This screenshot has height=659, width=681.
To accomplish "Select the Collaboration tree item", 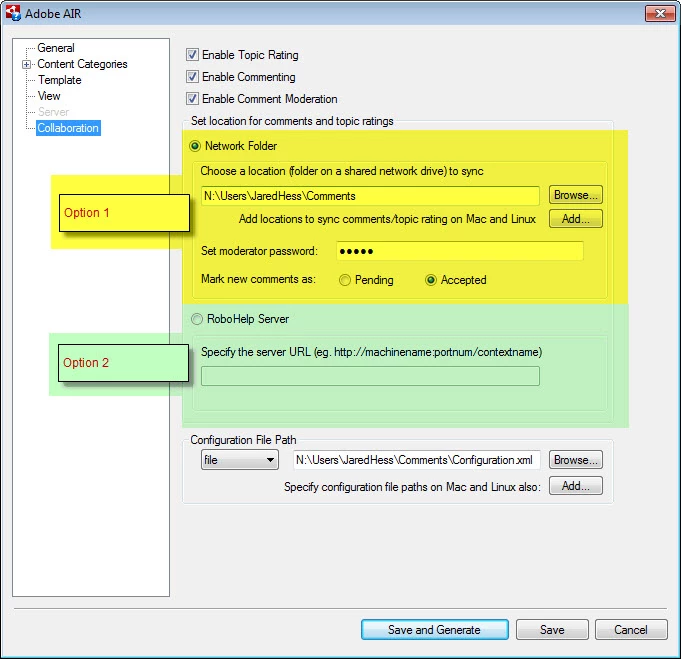I will coord(68,128).
